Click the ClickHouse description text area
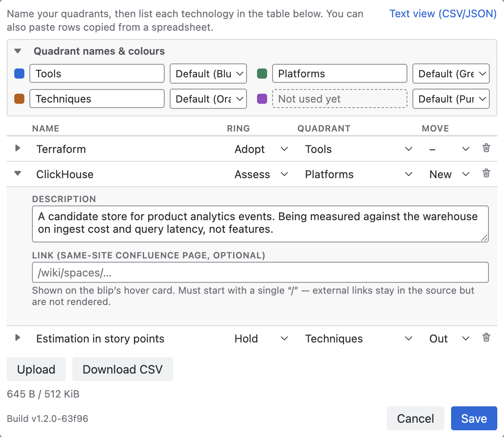Viewport: 504px width, 437px height. (x=260, y=224)
